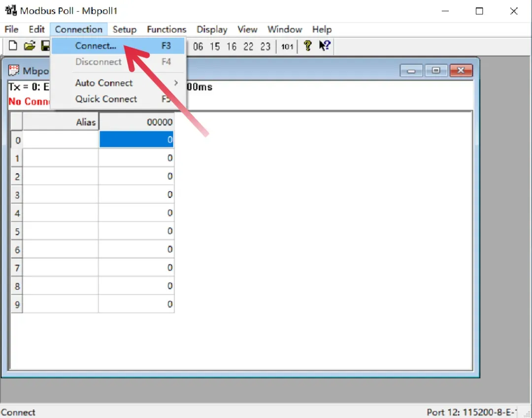Minimize the Modbus Poll main window
The image size is (532, 418).
click(x=445, y=11)
